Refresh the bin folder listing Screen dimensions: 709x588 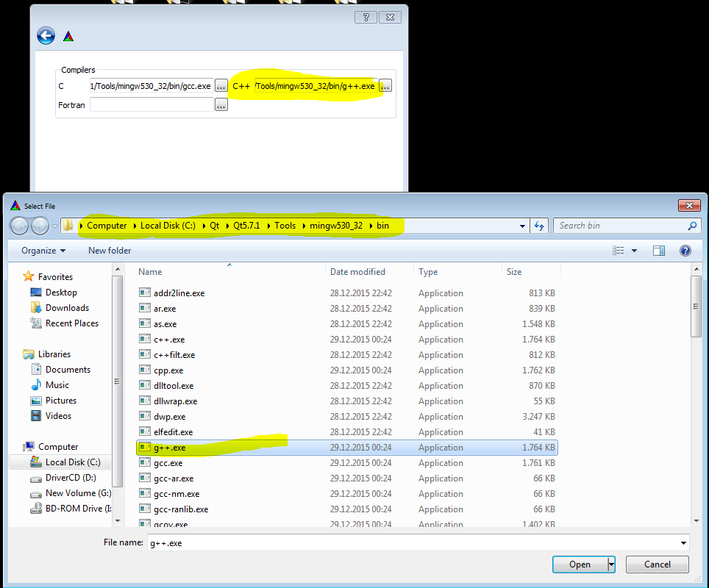539,226
